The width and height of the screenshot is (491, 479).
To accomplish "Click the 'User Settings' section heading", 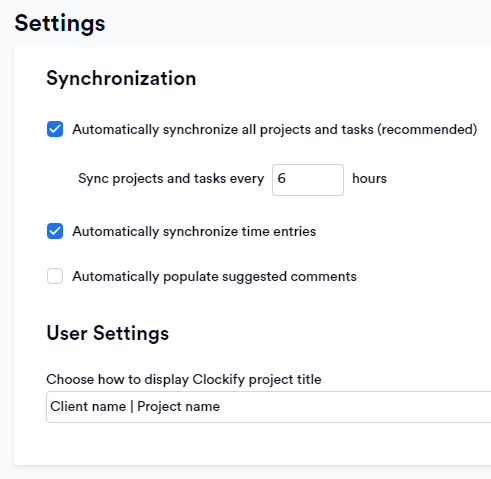I will click(108, 333).
